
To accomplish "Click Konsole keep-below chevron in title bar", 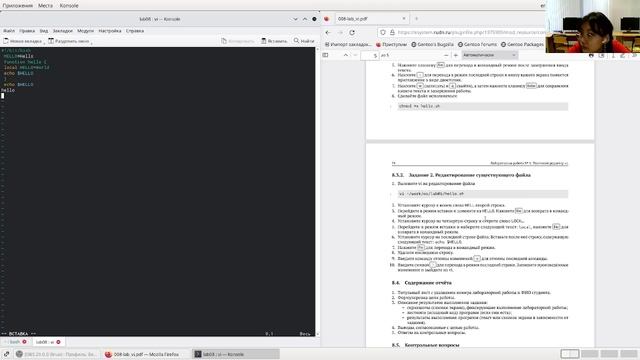I will (295, 19).
